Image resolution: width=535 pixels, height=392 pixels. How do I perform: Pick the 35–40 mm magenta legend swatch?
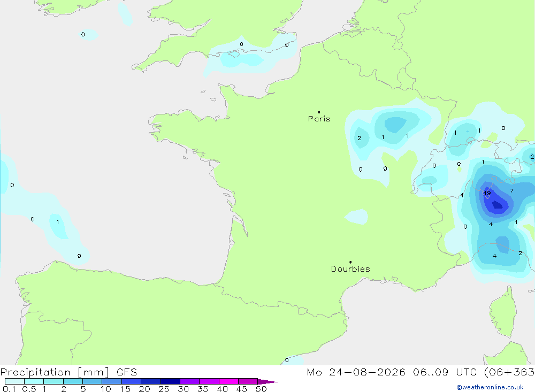pos(209,381)
